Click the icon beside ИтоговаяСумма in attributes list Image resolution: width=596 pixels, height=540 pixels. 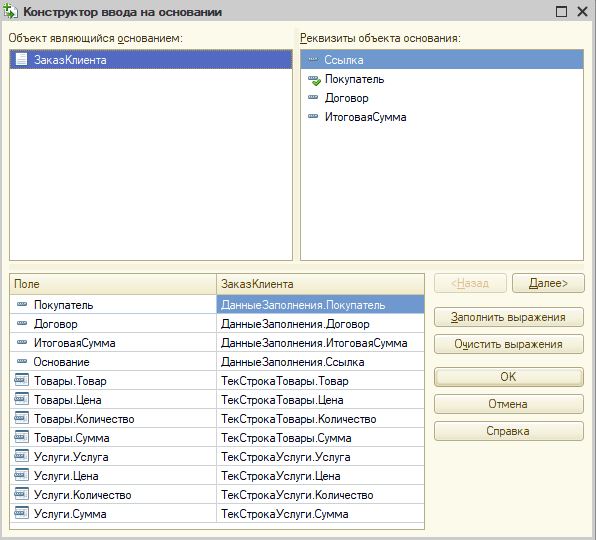click(313, 117)
